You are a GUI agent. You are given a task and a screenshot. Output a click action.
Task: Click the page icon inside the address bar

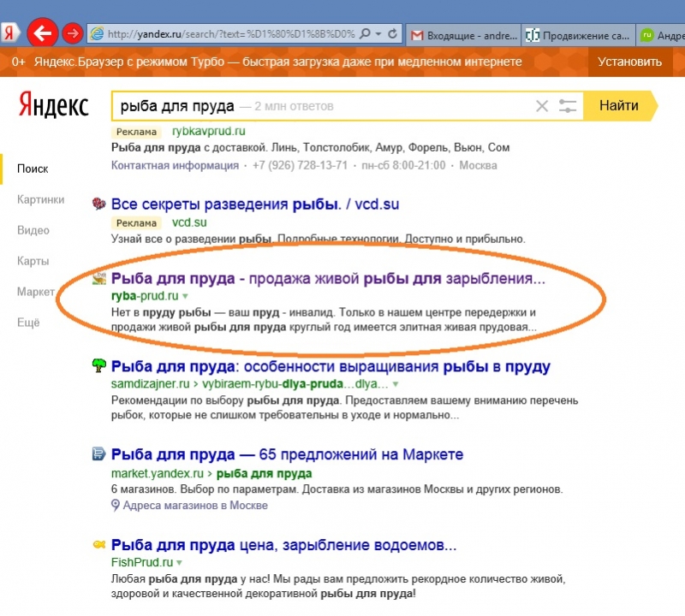point(97,33)
